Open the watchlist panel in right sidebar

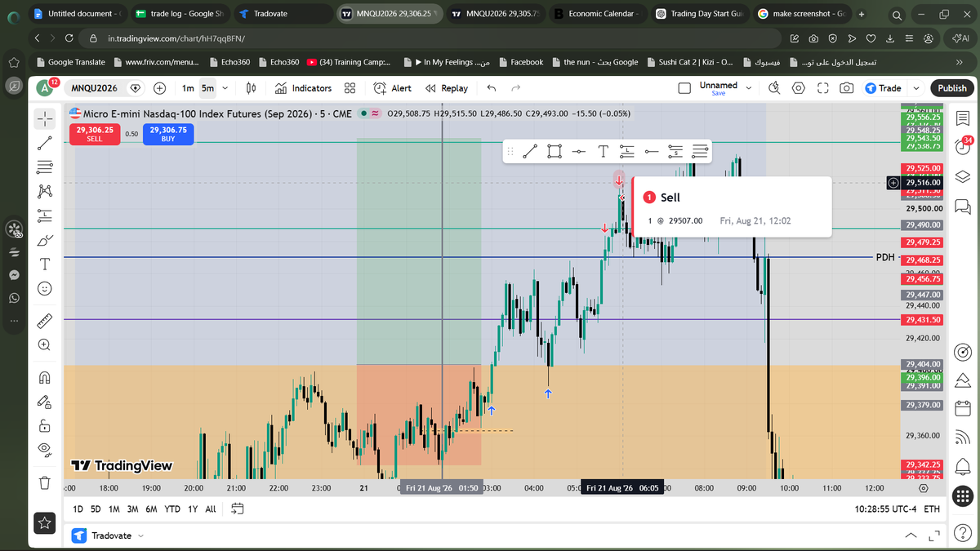point(963,119)
